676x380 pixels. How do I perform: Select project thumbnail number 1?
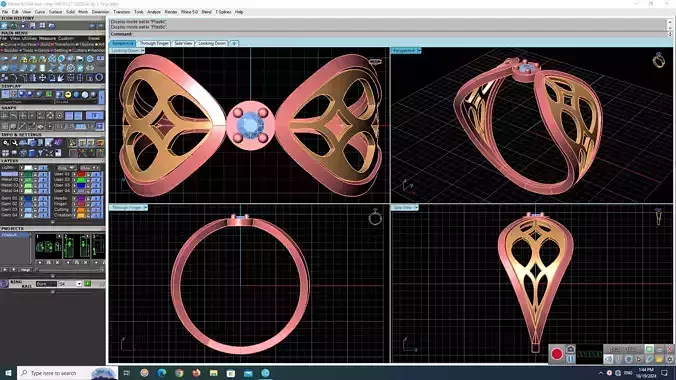(49, 247)
